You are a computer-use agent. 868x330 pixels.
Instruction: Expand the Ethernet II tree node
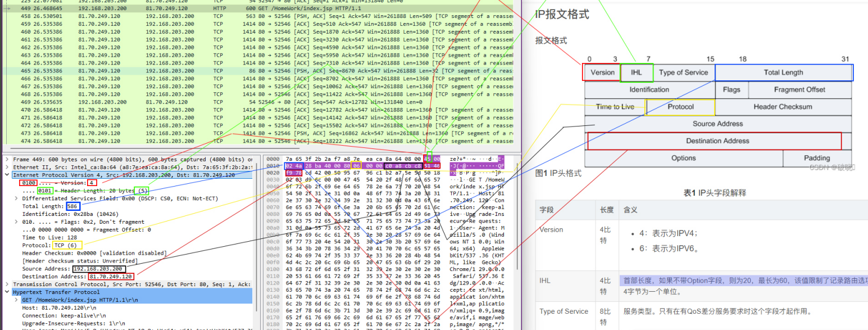(x=7, y=168)
